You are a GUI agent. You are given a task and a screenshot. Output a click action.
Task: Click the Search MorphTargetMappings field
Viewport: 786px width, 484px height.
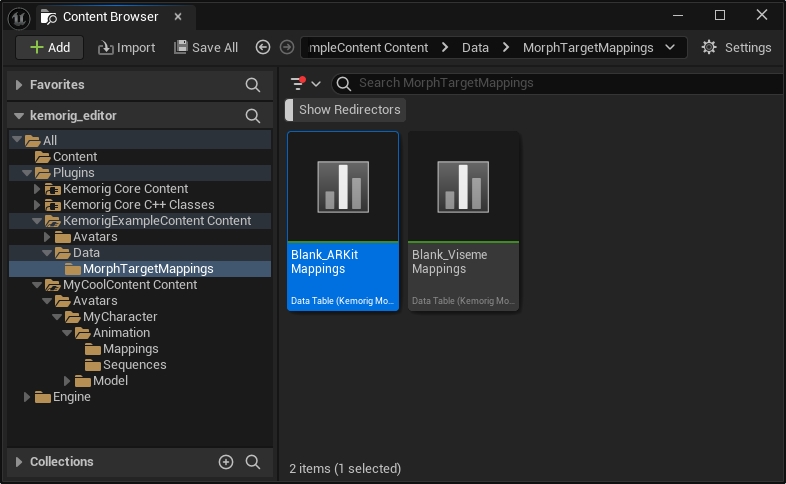(x=560, y=84)
